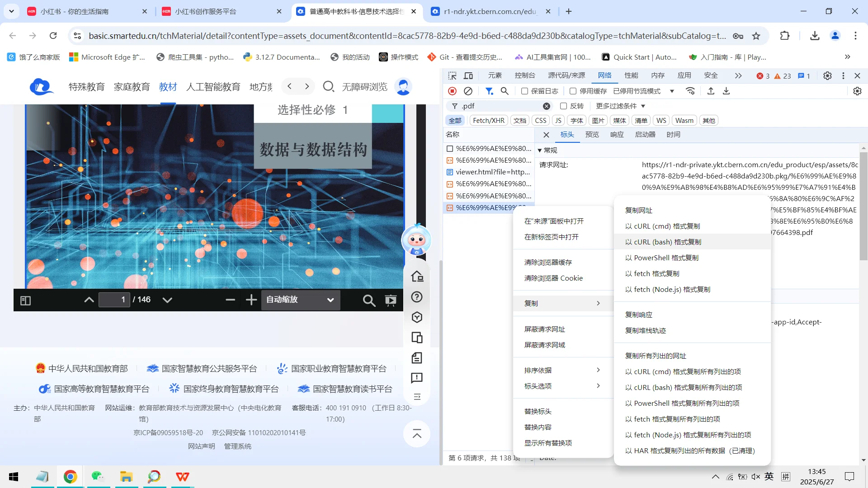Clear the network log
This screenshot has height=488, width=868.
point(468,91)
